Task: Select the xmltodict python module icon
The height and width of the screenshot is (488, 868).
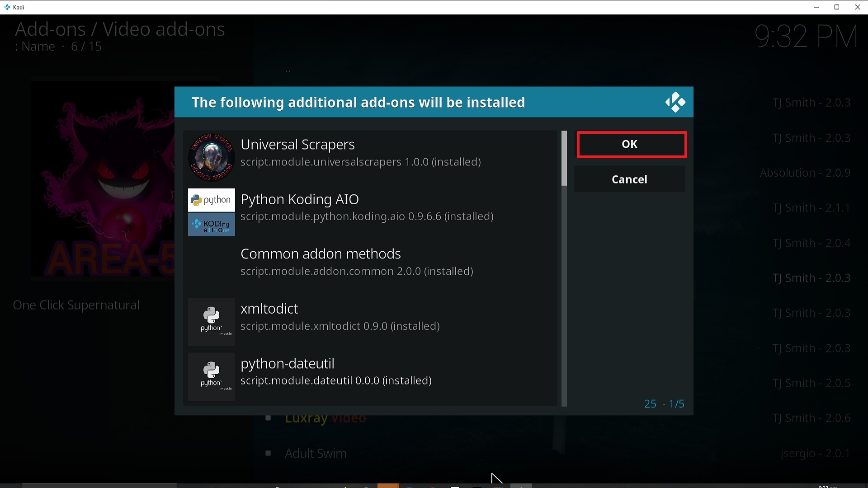Action: (212, 322)
